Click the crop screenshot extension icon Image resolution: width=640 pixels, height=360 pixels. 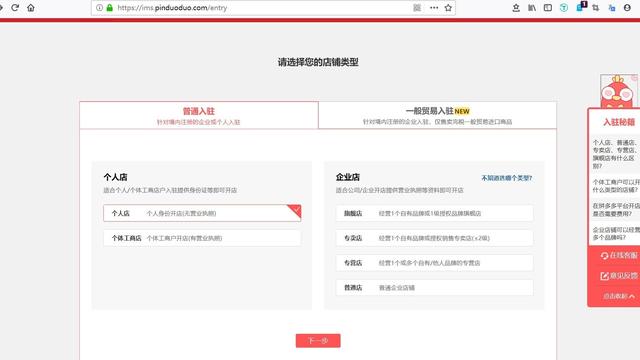point(596,7)
